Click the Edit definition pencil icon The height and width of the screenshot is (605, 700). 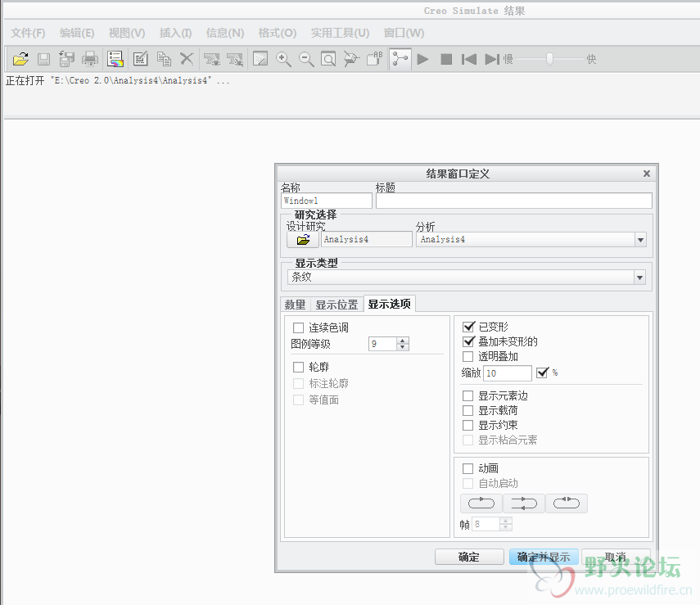click(141, 59)
